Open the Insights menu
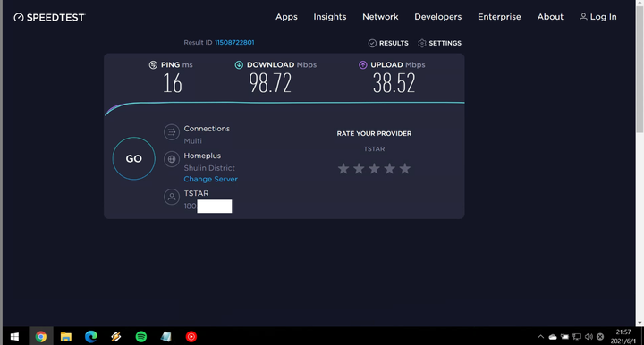 (x=330, y=17)
